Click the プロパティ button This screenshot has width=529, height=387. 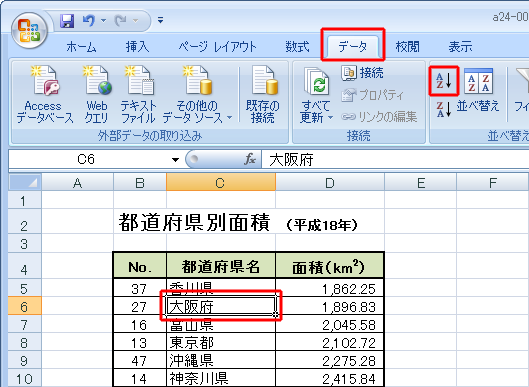pos(372,95)
